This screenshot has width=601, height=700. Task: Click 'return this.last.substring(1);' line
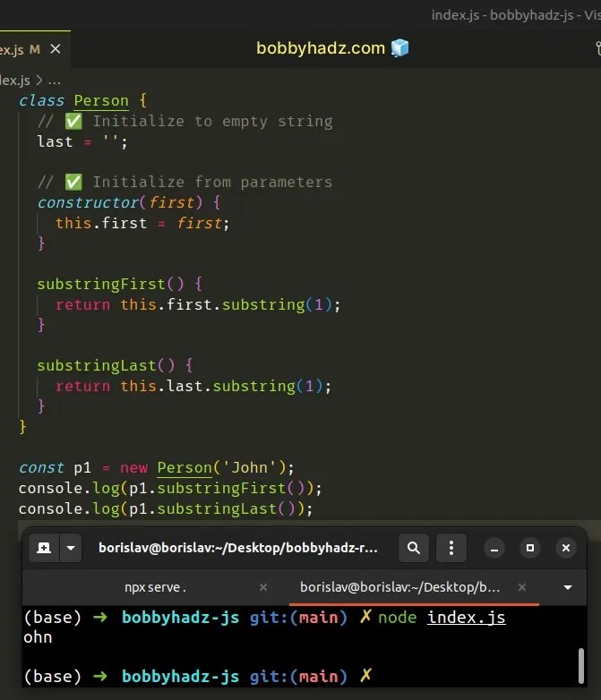[193, 386]
